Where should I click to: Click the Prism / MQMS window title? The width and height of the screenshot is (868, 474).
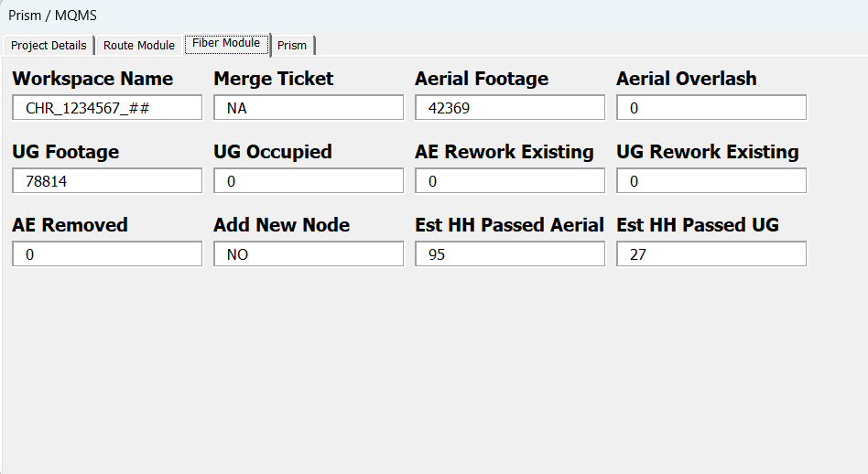(52, 16)
